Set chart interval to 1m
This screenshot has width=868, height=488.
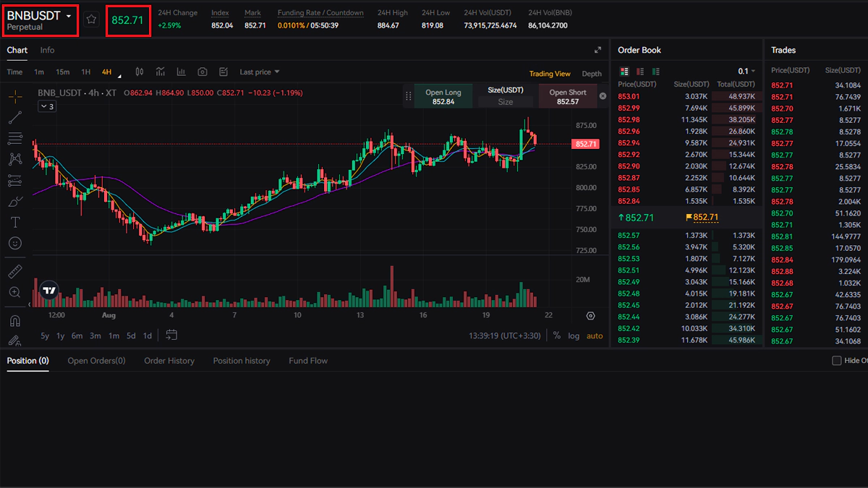click(x=39, y=72)
